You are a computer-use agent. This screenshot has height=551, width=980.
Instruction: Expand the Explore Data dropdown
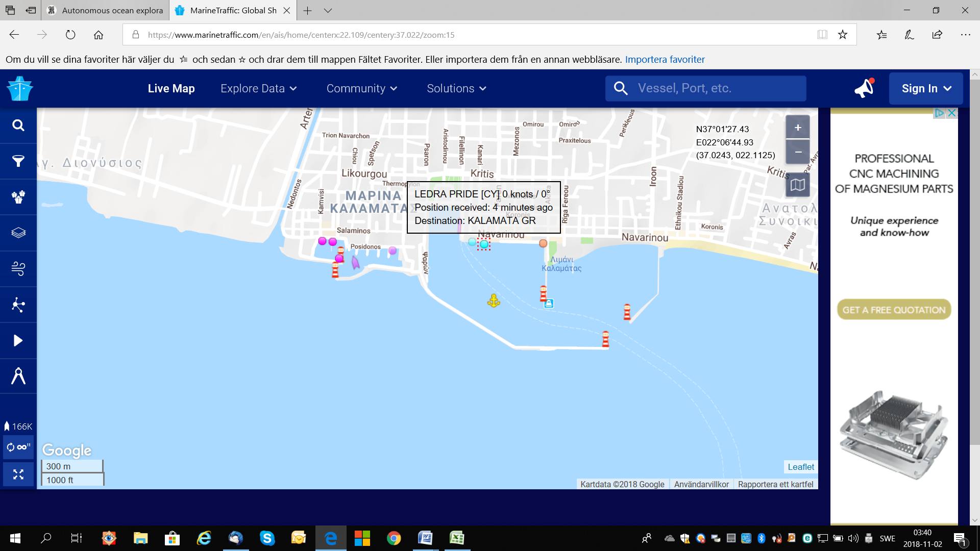(x=259, y=88)
